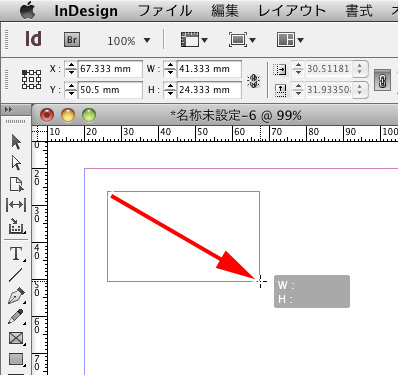The height and width of the screenshot is (375, 398).
Task: Toggle the scale percentage link chain button
Action: 382,80
